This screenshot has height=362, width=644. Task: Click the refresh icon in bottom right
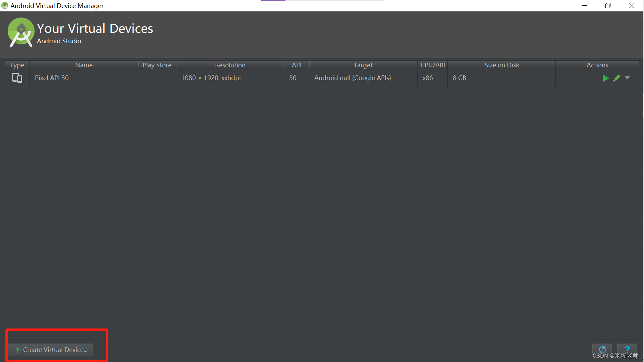[602, 349]
